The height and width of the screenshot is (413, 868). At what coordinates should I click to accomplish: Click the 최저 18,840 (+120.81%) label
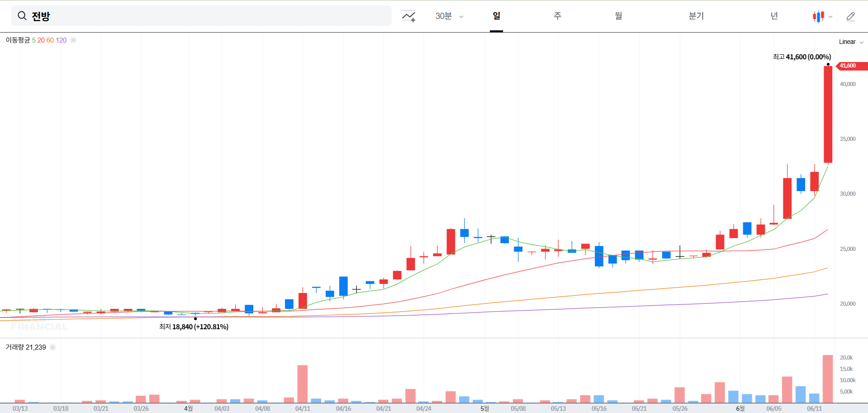(194, 327)
